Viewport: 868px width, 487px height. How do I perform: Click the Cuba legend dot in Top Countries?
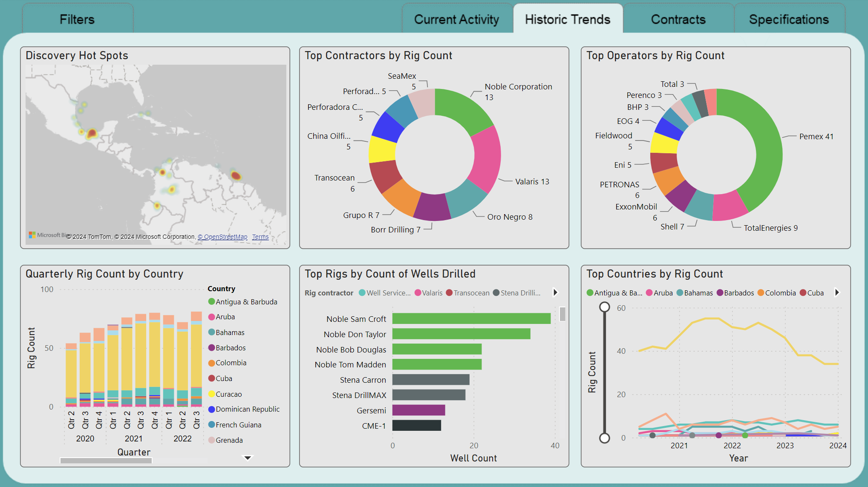pyautogui.click(x=803, y=293)
